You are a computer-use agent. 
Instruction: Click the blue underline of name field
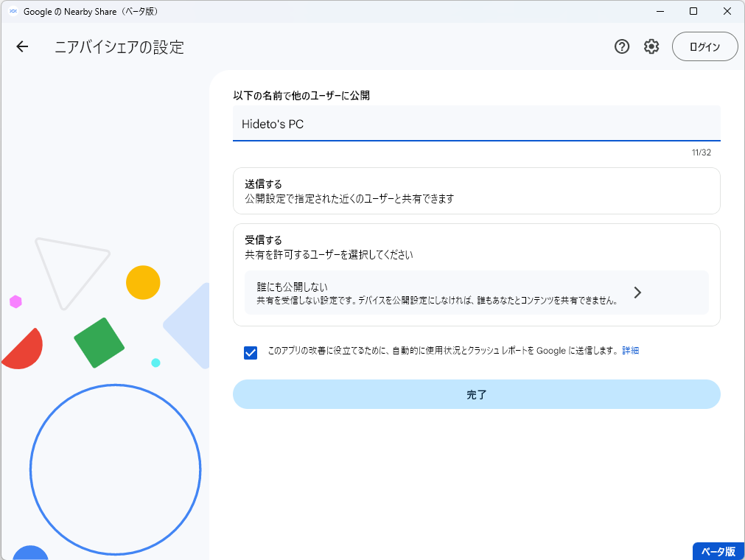pyautogui.click(x=476, y=140)
